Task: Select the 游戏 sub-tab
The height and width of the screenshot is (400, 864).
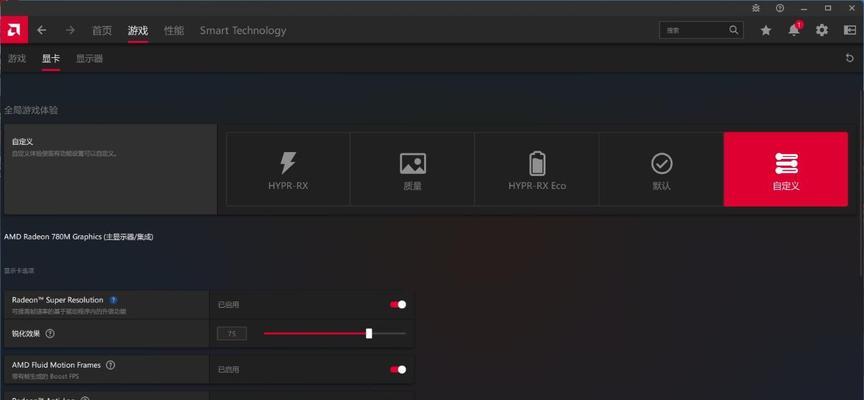Action: [17, 58]
